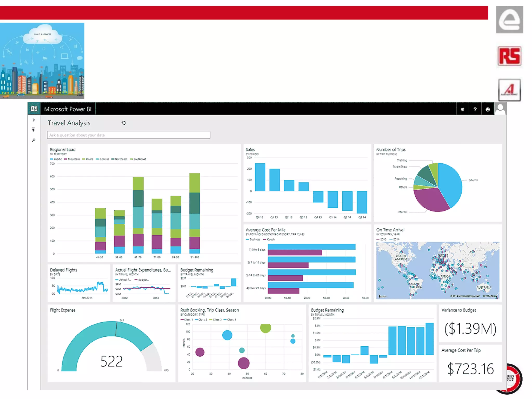Click the Travel Analysis dashboard title
Screen dimensions: 532x399
pos(69,123)
